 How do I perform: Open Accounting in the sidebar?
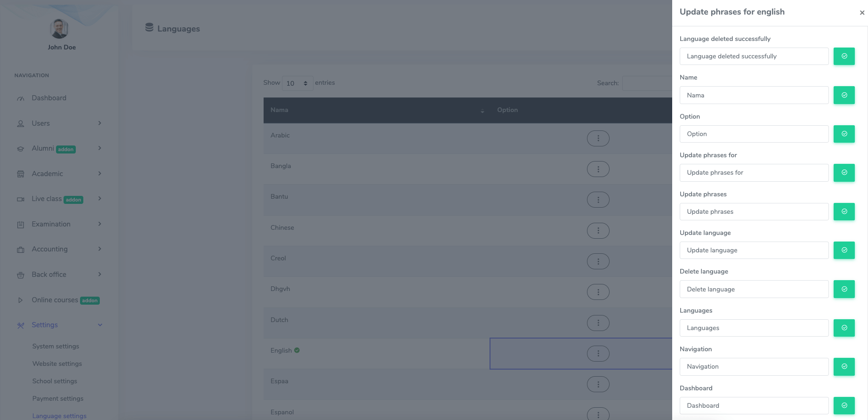click(x=49, y=249)
